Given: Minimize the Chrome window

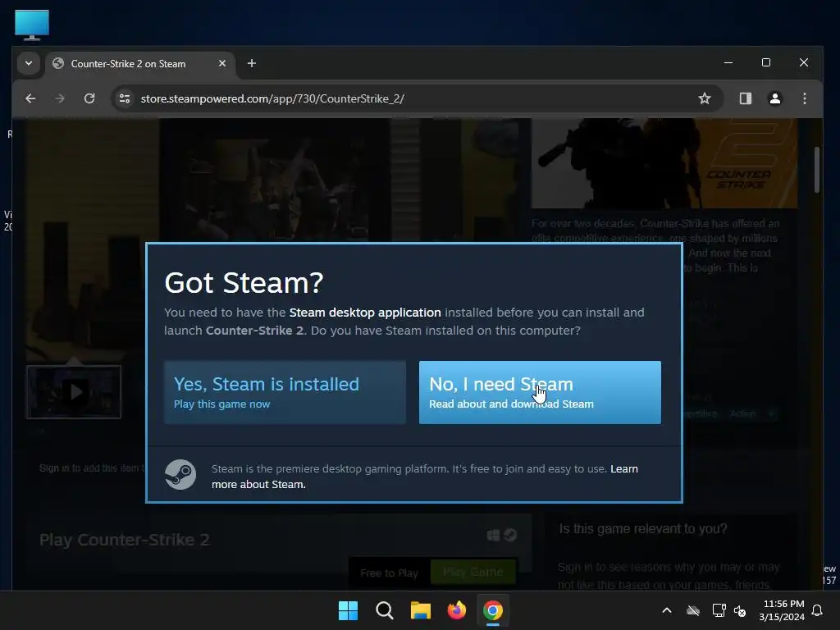Looking at the screenshot, I should (728, 62).
